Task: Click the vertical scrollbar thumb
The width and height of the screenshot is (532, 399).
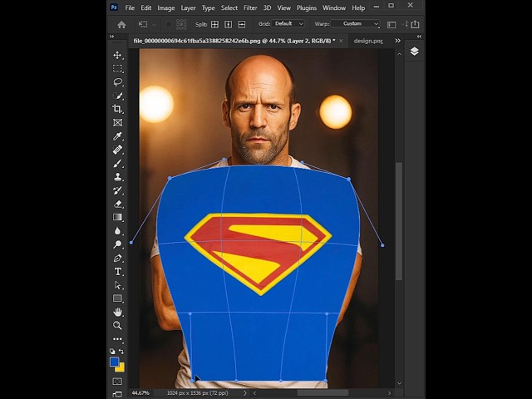Action: click(399, 221)
